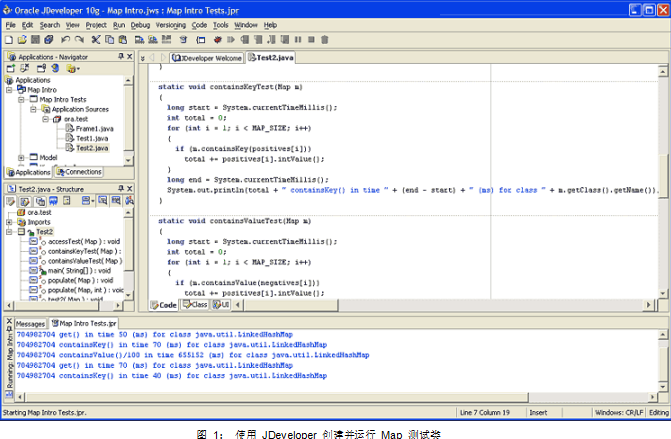The width and height of the screenshot is (671, 439).
Task: Click the Paste toolbar icon
Action: [123, 39]
